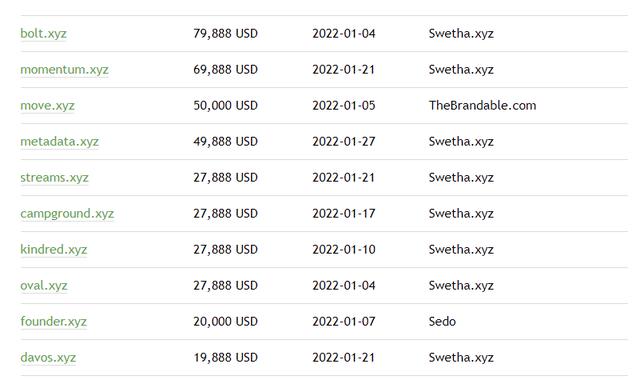The height and width of the screenshot is (392, 640).
Task: Click the move.xyz link
Action: click(x=47, y=105)
